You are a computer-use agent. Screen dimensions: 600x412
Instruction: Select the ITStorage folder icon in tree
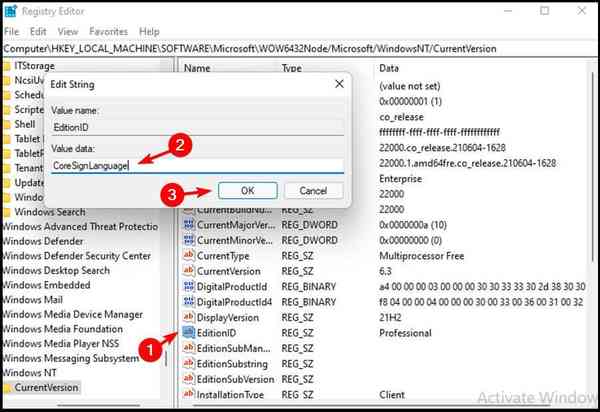click(7, 66)
